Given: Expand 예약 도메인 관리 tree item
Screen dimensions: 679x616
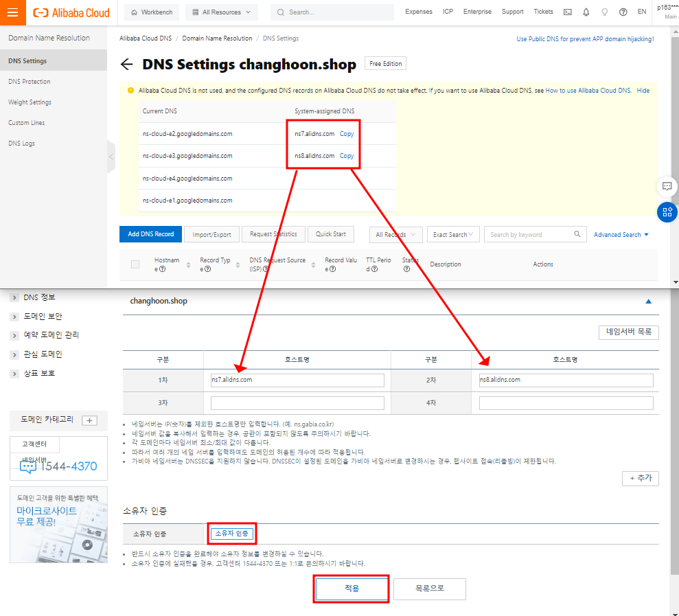Looking at the screenshot, I should coord(14,335).
